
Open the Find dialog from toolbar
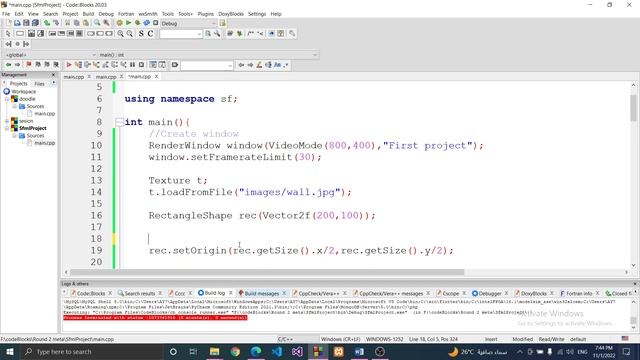[x=97, y=23]
